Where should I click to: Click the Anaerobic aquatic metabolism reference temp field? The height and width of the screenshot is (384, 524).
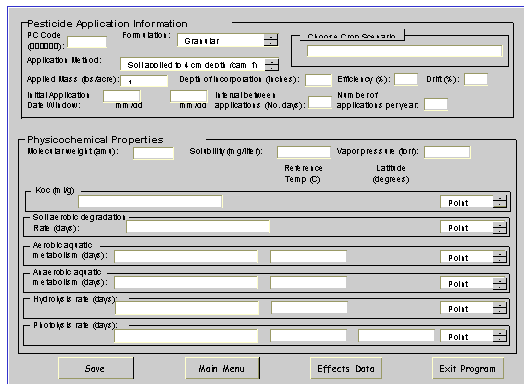point(308,282)
